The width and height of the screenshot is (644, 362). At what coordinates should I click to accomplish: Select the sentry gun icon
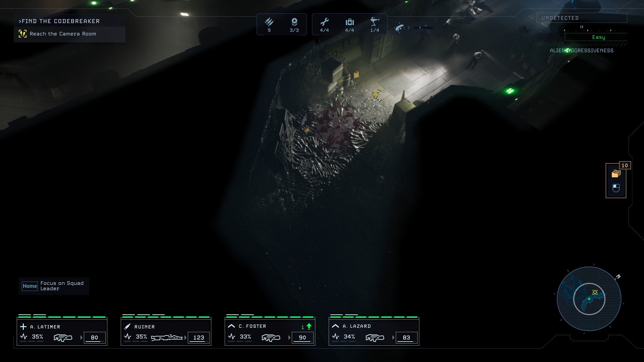(x=375, y=22)
